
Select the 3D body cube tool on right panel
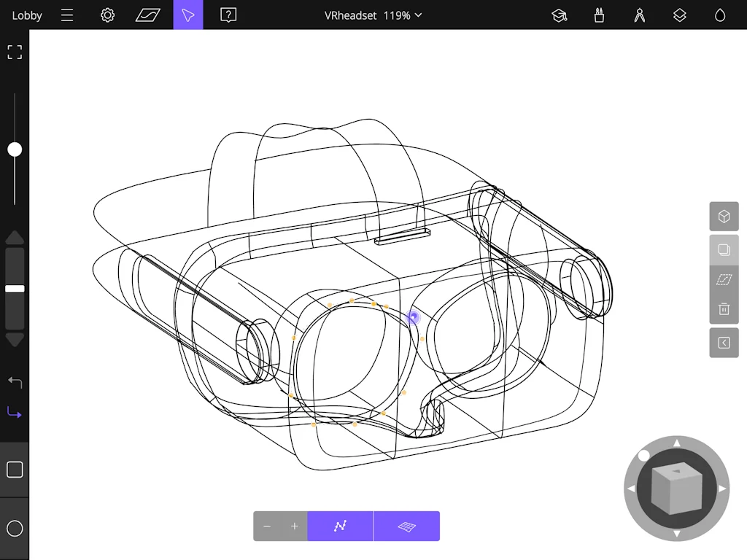point(724,216)
